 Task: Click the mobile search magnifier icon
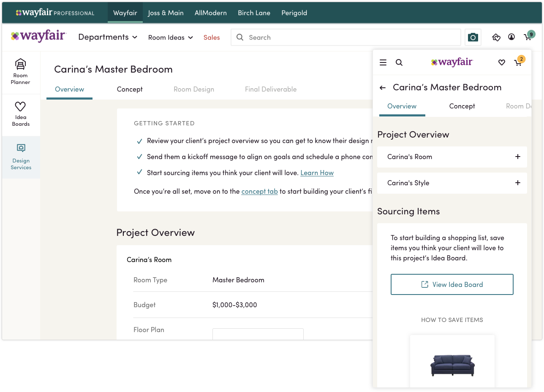(399, 62)
